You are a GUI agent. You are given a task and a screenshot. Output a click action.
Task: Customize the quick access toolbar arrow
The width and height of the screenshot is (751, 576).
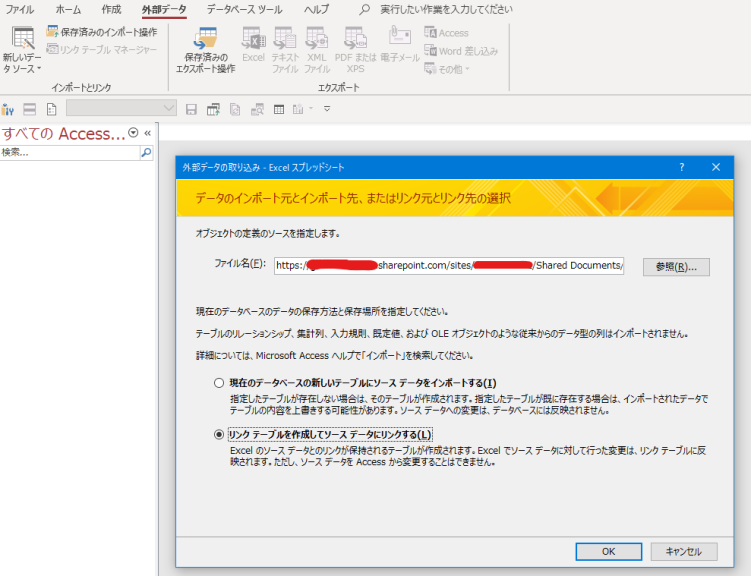coord(327,109)
